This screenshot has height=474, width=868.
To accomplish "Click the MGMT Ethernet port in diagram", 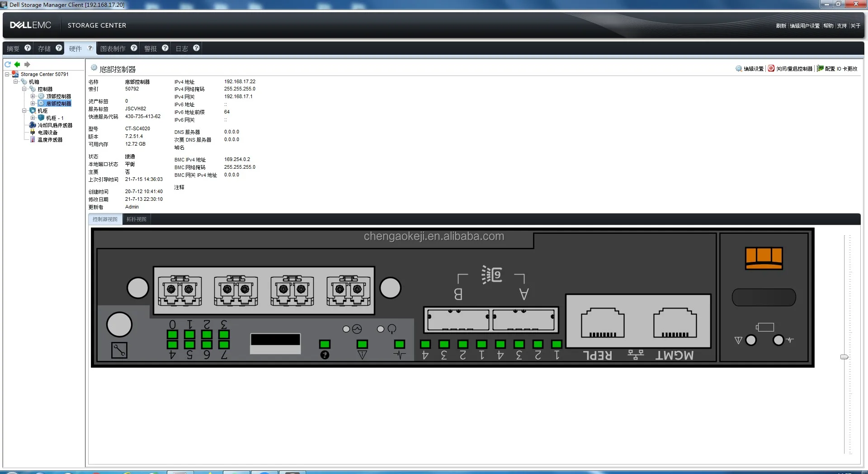I will pyautogui.click(x=675, y=323).
